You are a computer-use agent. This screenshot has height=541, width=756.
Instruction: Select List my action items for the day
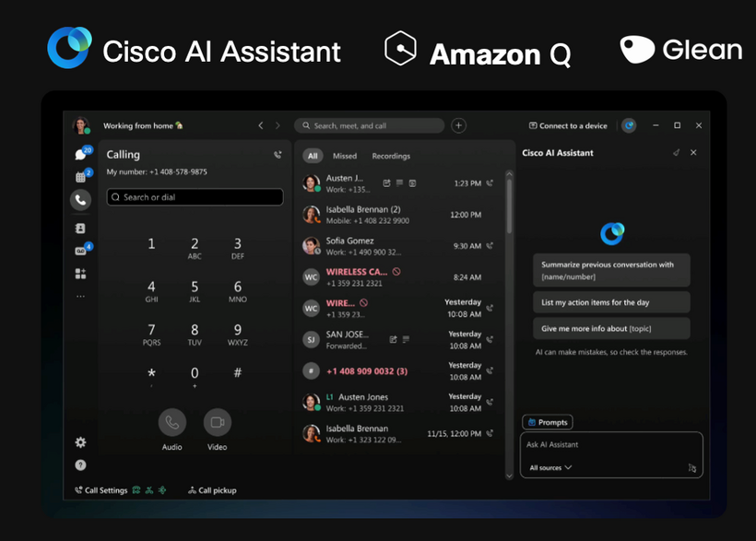pos(611,302)
